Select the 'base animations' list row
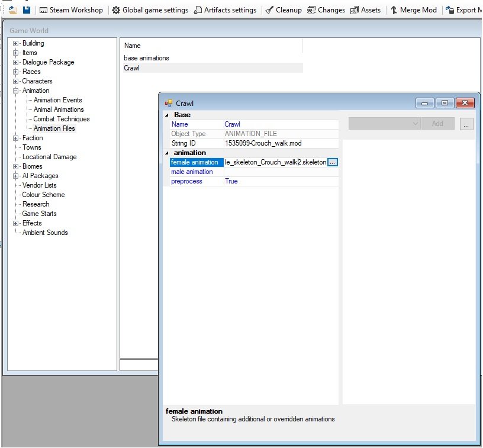The height and width of the screenshot is (448, 483). (212, 58)
